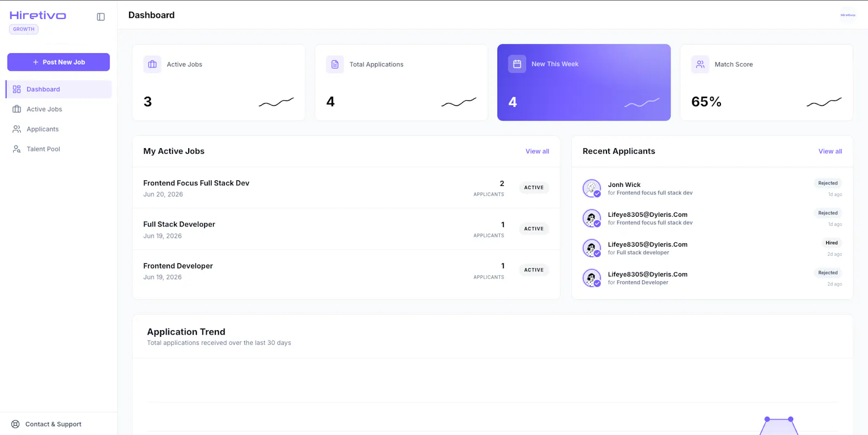
Task: Click the people icon next to Applicants
Action: (x=17, y=129)
